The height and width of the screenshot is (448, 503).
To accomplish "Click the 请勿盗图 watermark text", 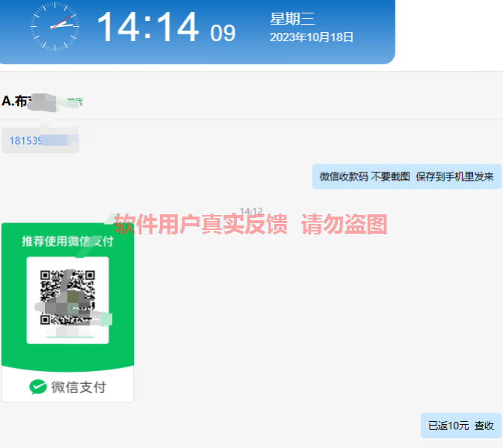I will 345,224.
